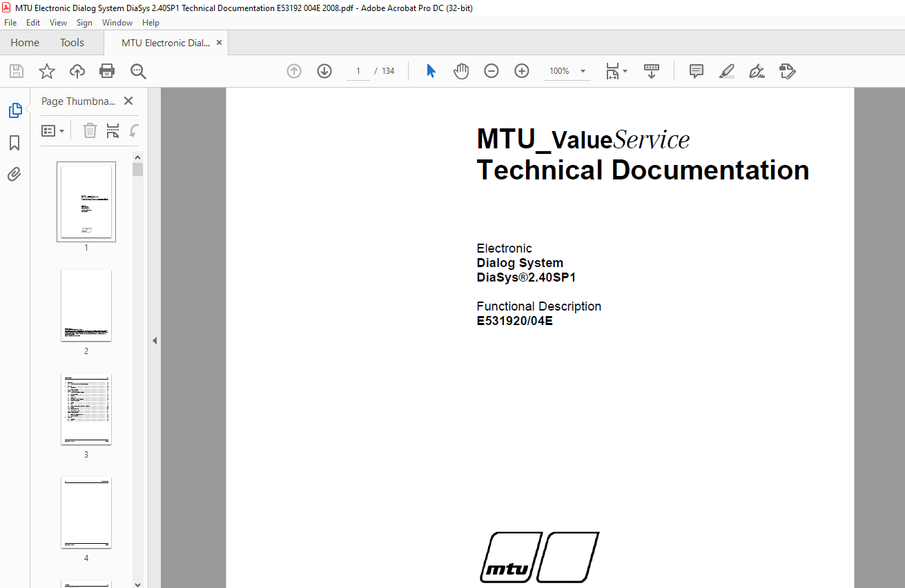Open the Attachments paperclip panel
Screen dimensions: 905x588
14,175
